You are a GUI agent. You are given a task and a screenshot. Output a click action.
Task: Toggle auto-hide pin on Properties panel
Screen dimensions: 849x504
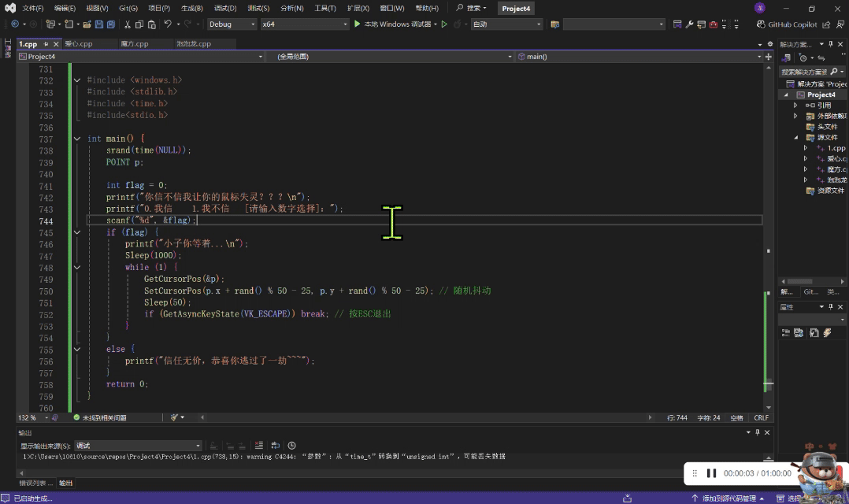831,306
